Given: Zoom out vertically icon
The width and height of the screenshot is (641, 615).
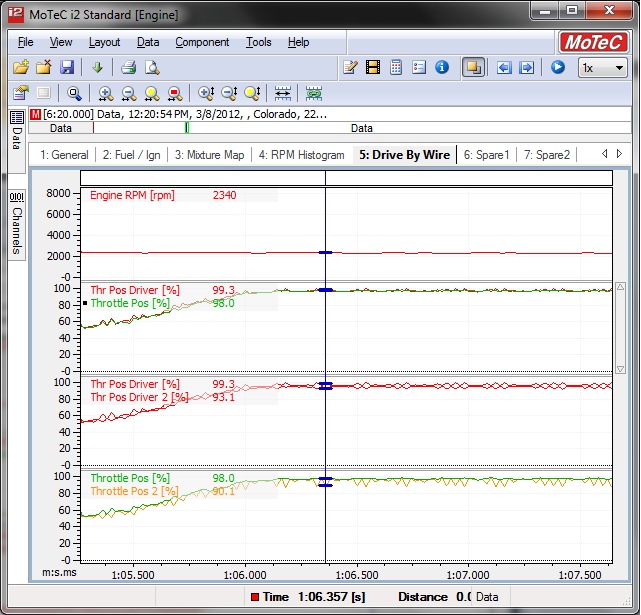Looking at the screenshot, I should click(229, 94).
